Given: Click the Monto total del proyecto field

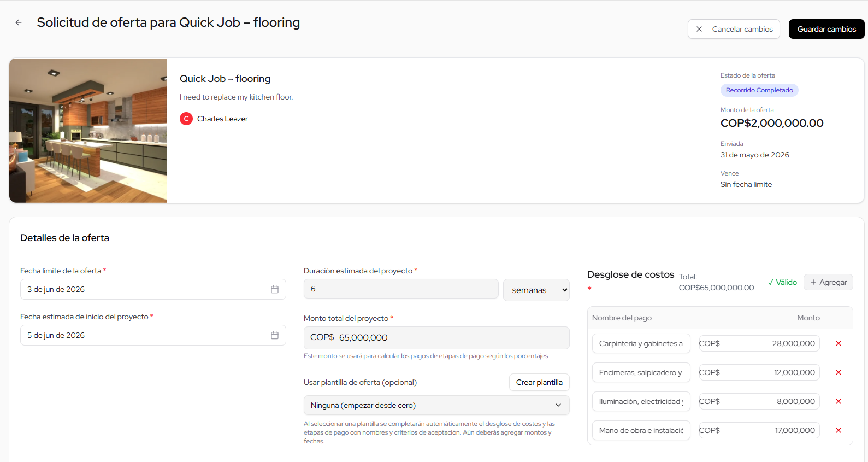Looking at the screenshot, I should click(x=436, y=337).
